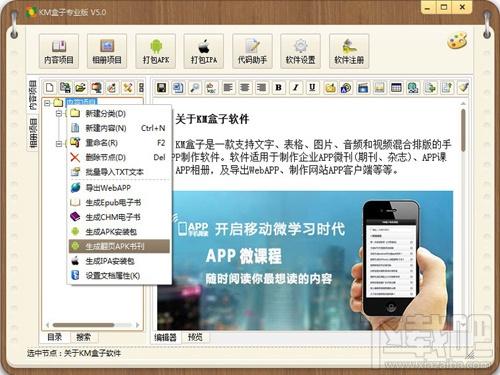Image resolution: width=500 pixels, height=375 pixels.
Task: Click the broom clean-format icon
Action: click(463, 88)
